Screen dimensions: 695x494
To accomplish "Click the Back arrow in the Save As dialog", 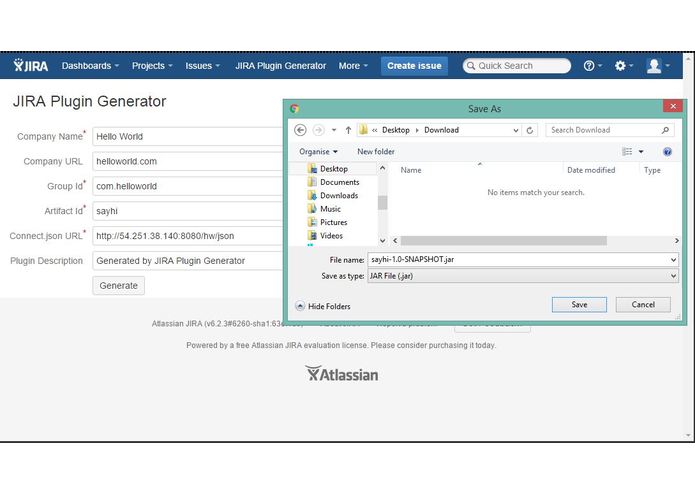I will coord(300,130).
